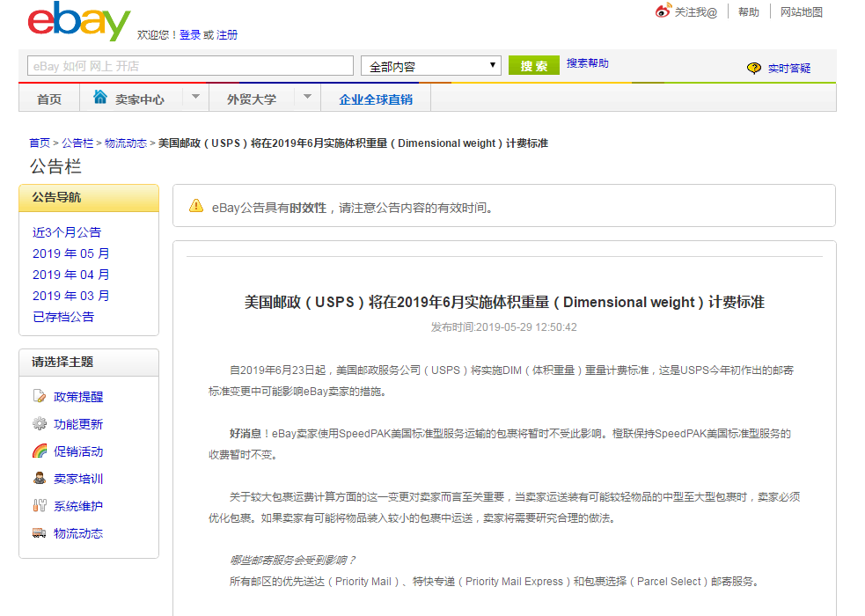Select the 物流动态 topic link in sidebar
Screen dimensions: 865x616
point(78,533)
